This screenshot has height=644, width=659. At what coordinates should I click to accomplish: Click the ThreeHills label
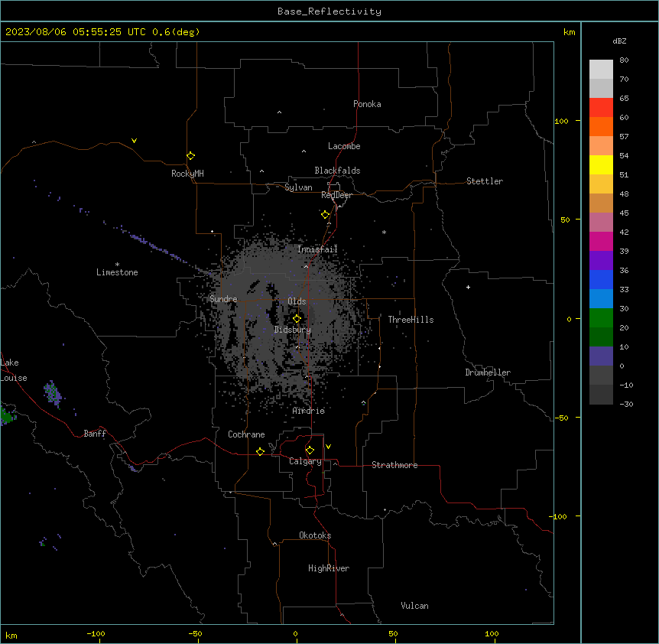point(411,320)
